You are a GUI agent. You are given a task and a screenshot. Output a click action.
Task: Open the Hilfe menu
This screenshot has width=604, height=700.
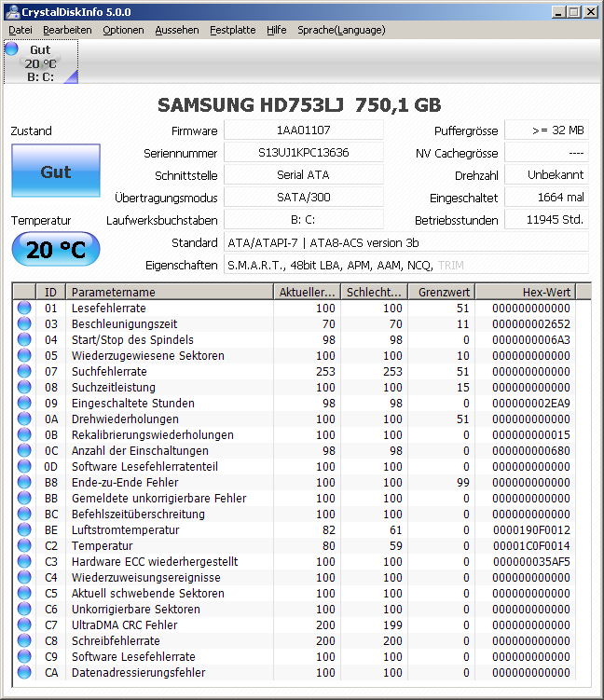(276, 30)
